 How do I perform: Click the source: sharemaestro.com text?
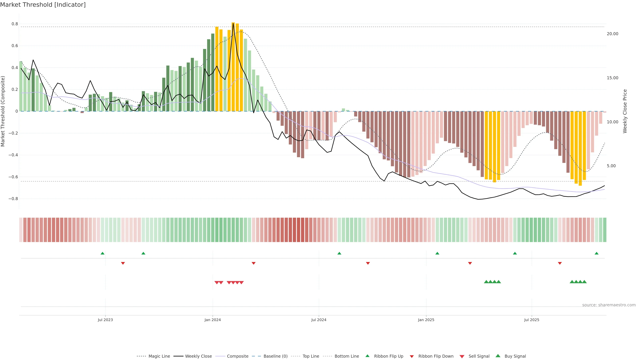coord(609,305)
